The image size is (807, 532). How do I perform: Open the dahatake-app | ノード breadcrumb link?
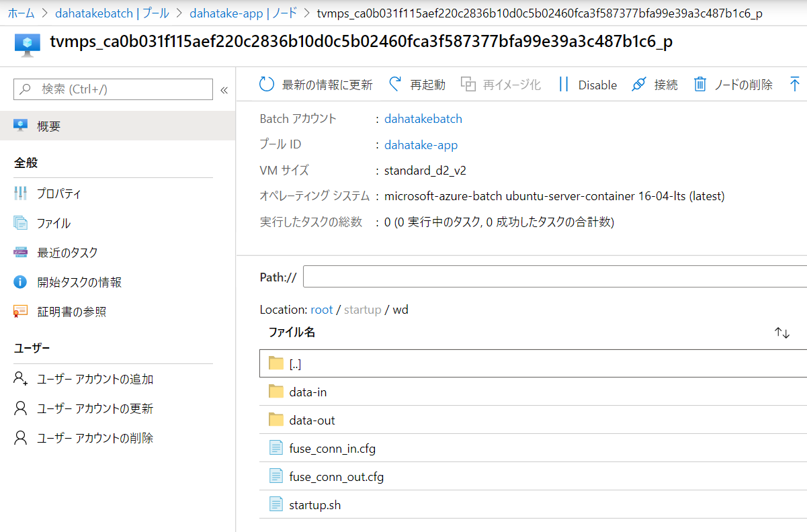point(243,13)
